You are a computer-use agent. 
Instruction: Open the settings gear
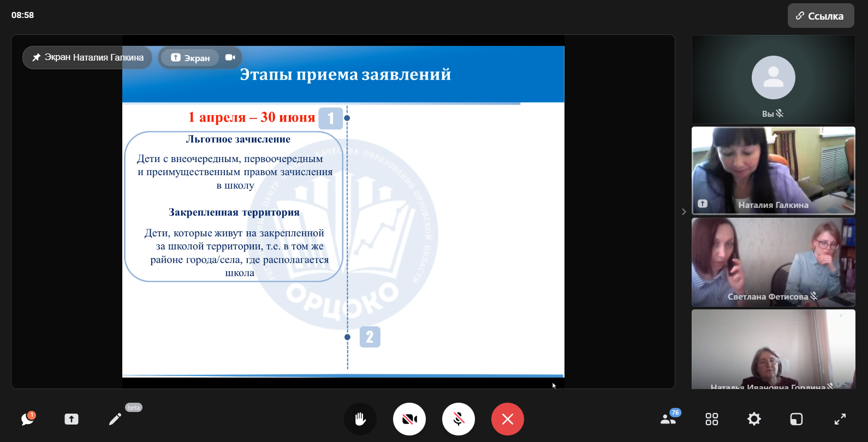pos(754,419)
